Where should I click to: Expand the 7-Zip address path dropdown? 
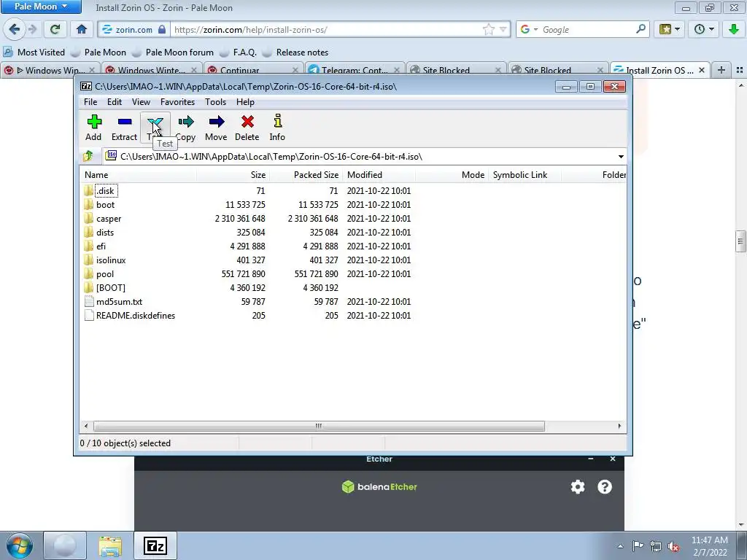621,157
